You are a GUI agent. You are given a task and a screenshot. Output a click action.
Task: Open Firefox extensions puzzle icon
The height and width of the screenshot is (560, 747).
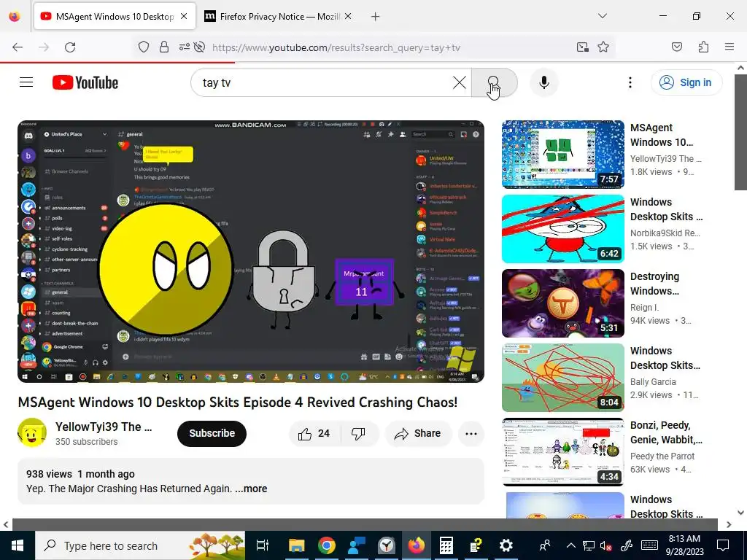click(703, 47)
